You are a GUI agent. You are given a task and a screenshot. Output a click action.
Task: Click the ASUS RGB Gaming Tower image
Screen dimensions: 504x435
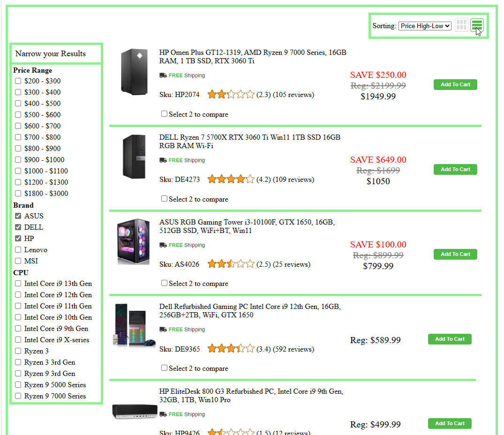pos(134,241)
